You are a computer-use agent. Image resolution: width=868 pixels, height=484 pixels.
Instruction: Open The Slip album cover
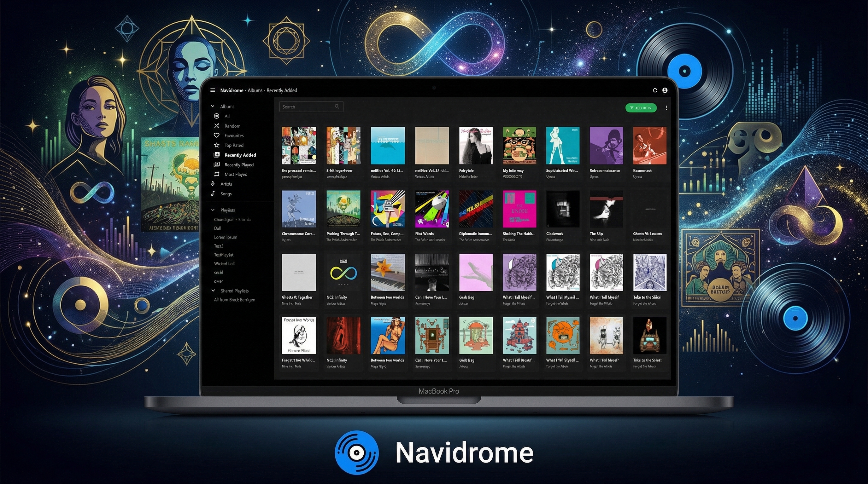[x=606, y=209]
